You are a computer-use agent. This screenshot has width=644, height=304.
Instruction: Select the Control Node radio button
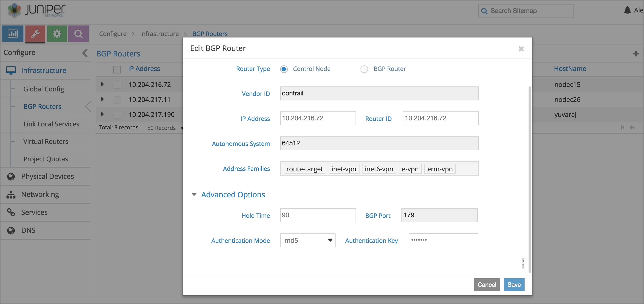click(284, 69)
